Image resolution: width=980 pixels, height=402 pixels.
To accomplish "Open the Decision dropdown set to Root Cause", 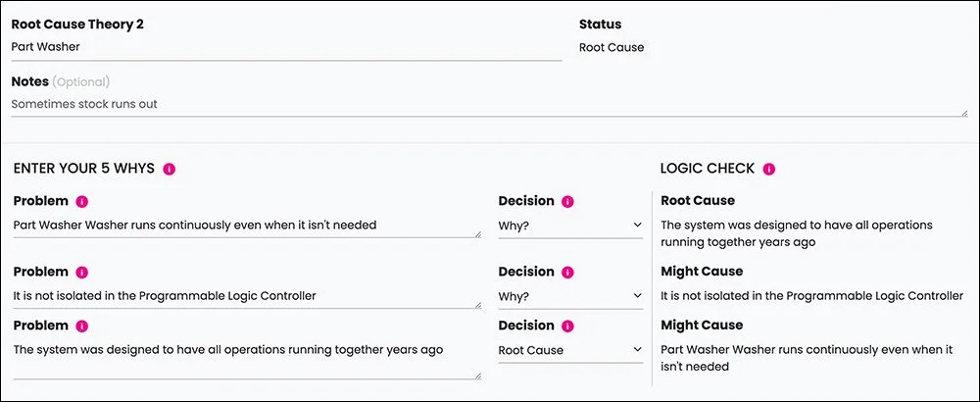I will click(569, 350).
